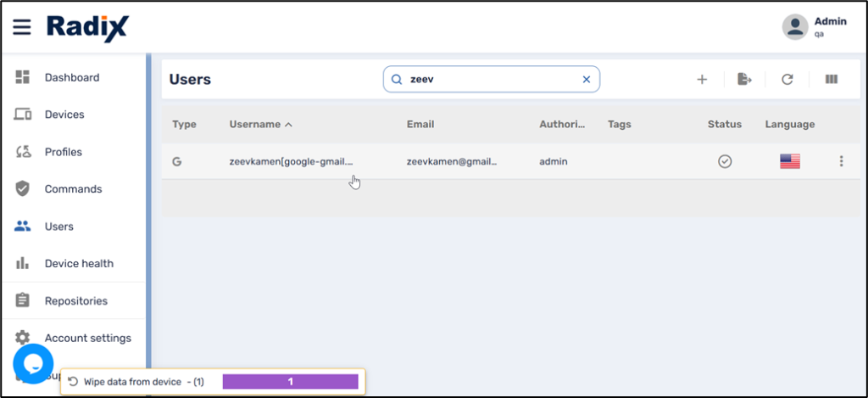Click the zeevkamen username link
868x398 pixels.
291,161
